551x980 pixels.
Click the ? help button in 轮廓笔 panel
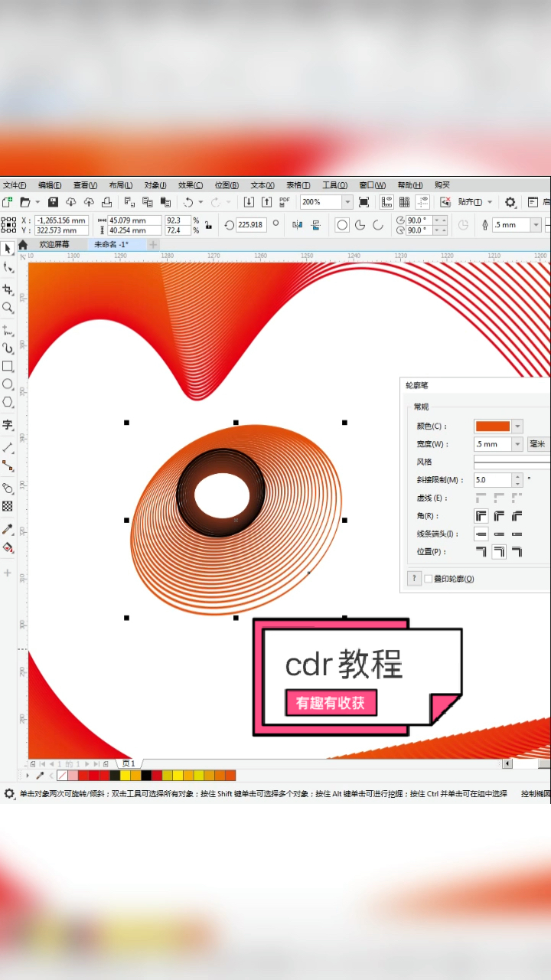point(414,579)
